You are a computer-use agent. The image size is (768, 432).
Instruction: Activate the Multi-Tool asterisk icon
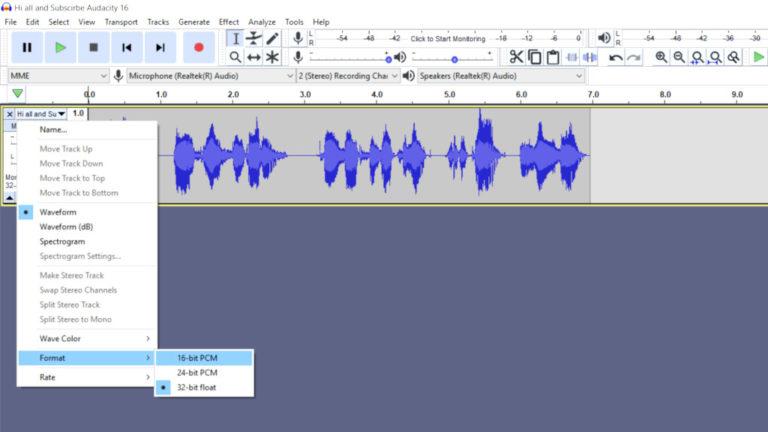click(272, 57)
